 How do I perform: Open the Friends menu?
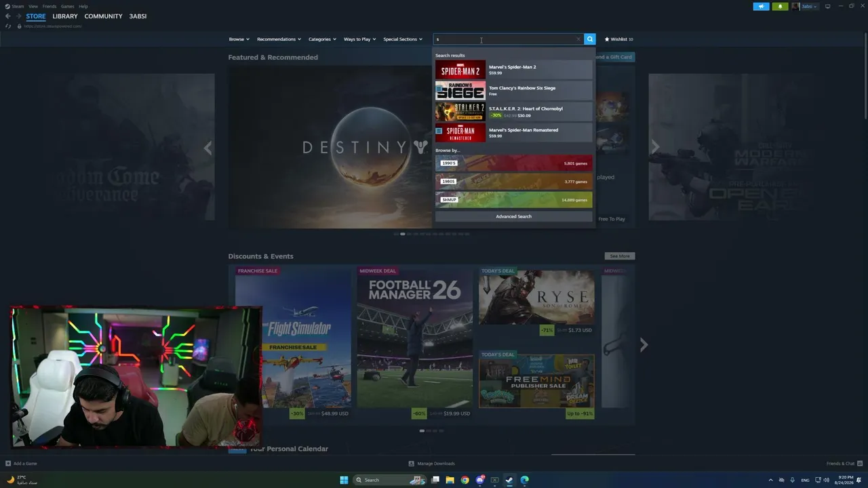[50, 6]
